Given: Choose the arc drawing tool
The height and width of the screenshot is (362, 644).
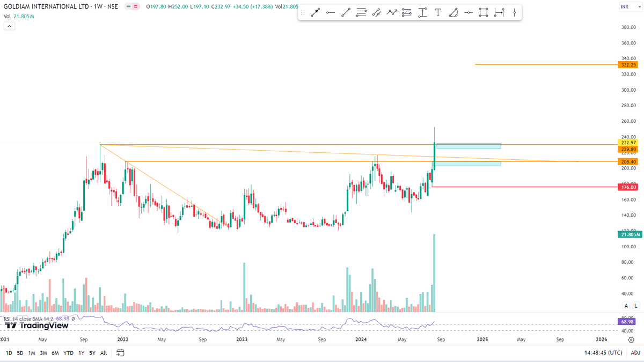Looking at the screenshot, I should (453, 12).
